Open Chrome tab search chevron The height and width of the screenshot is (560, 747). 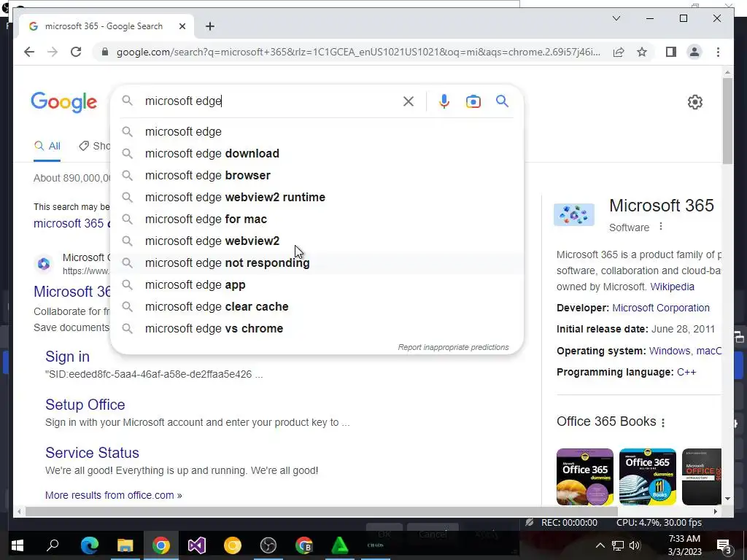616,18
